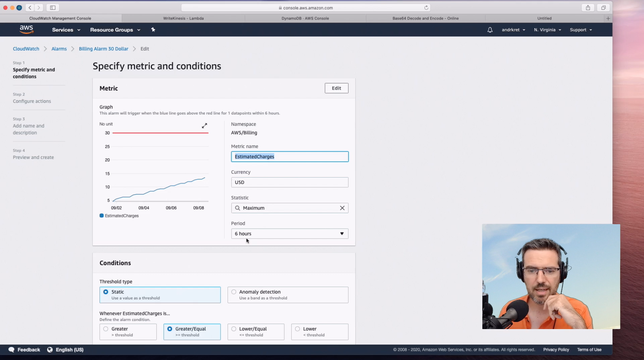Choose the Greater condition option
Image resolution: width=644 pixels, height=360 pixels.
128,332
